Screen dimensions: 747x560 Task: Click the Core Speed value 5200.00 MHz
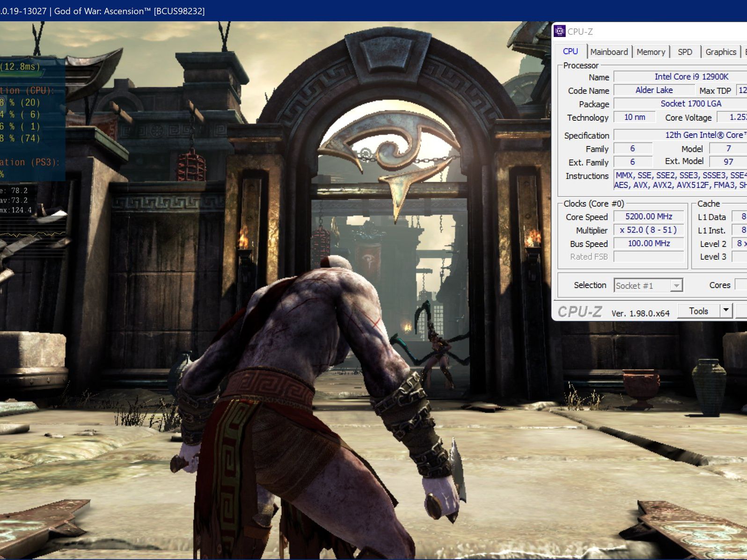click(x=649, y=217)
